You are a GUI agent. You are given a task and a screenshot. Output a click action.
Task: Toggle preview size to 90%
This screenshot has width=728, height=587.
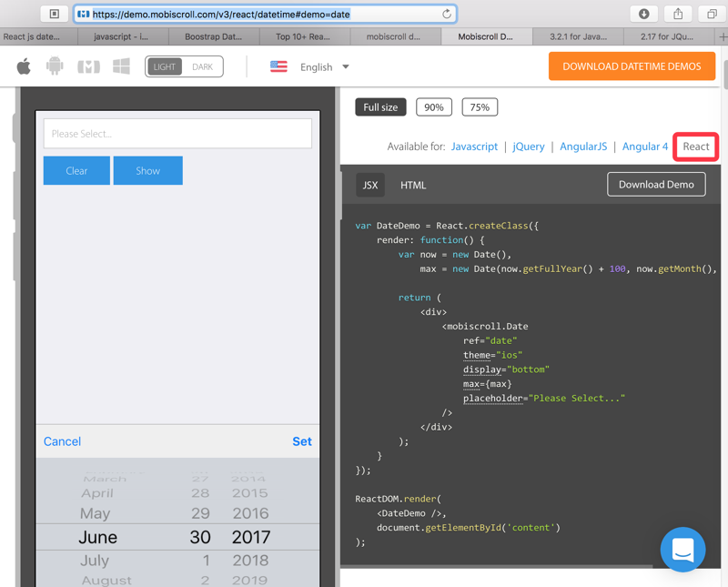click(x=434, y=106)
